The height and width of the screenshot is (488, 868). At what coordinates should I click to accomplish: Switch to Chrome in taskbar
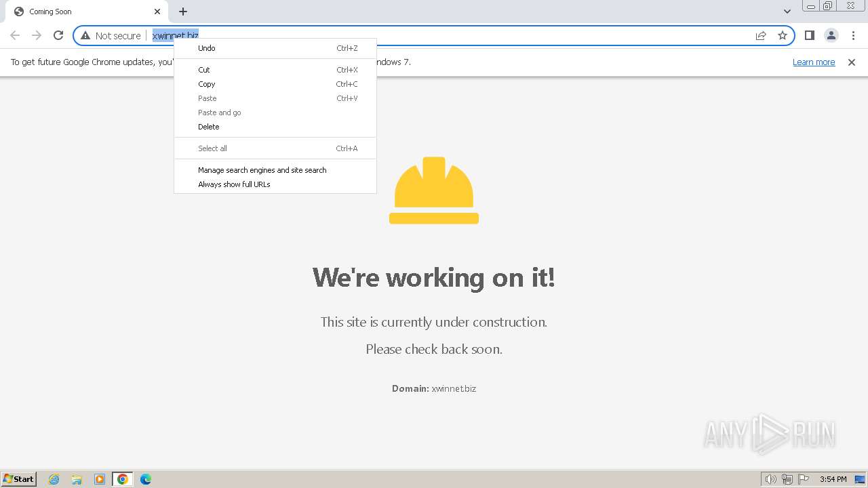point(123,479)
